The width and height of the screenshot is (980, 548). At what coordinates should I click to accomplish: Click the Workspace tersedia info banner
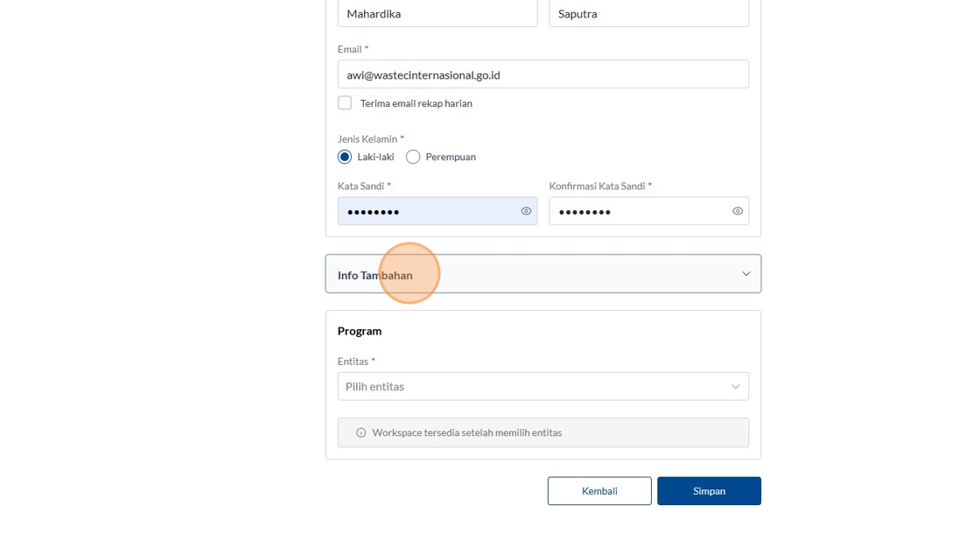(x=542, y=432)
